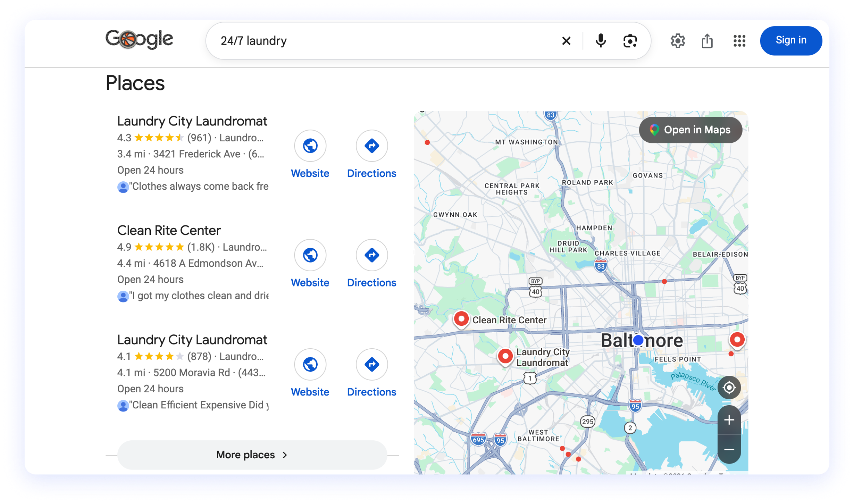Click Directions icon for Moravia Rd Laundry City
854x504 pixels.
click(x=371, y=364)
